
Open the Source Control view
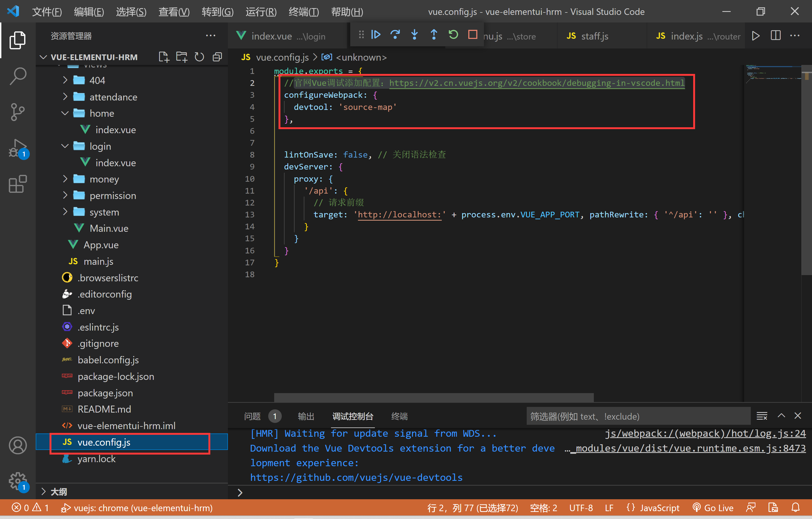point(18,112)
